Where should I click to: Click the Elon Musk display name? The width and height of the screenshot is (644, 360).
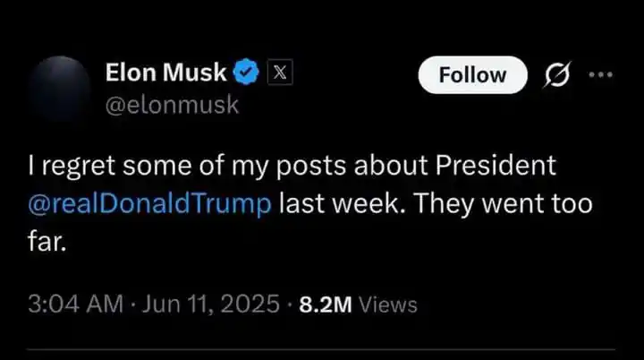pos(167,73)
